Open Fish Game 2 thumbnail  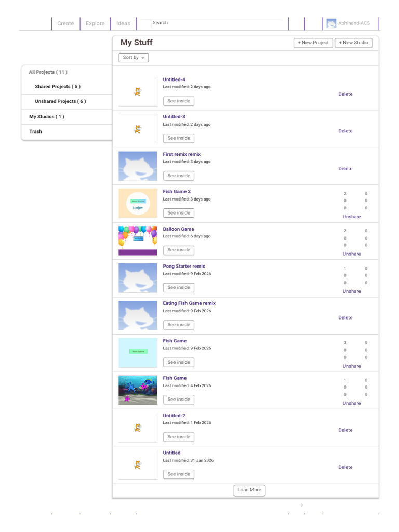[x=138, y=203]
